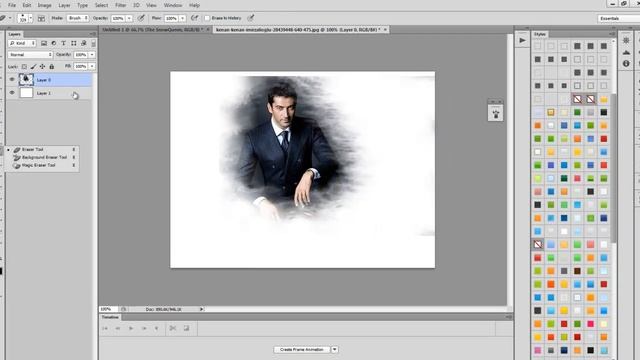Toggle lock image pixels brush icon

click(33, 67)
